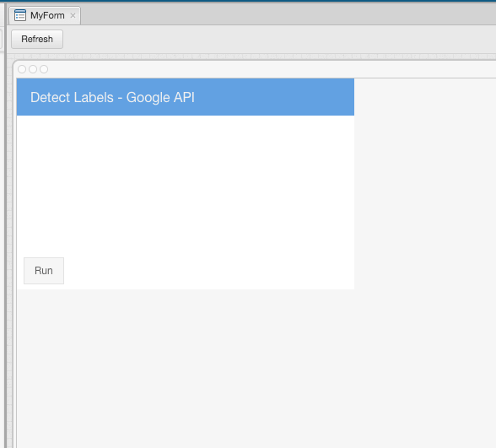Switch to the MyForm tab

pos(45,15)
